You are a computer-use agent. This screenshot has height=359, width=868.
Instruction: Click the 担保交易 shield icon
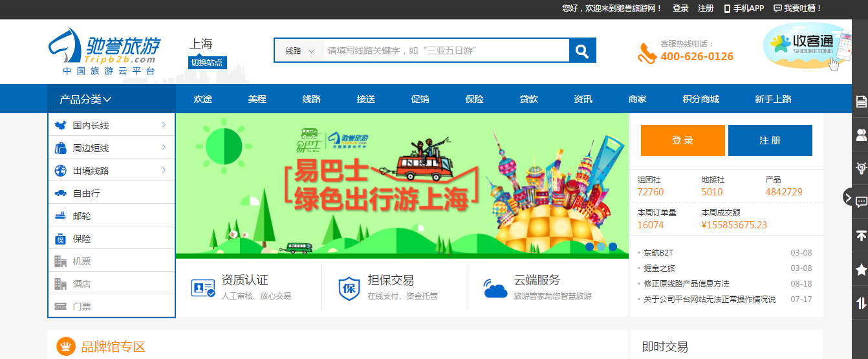pos(349,288)
